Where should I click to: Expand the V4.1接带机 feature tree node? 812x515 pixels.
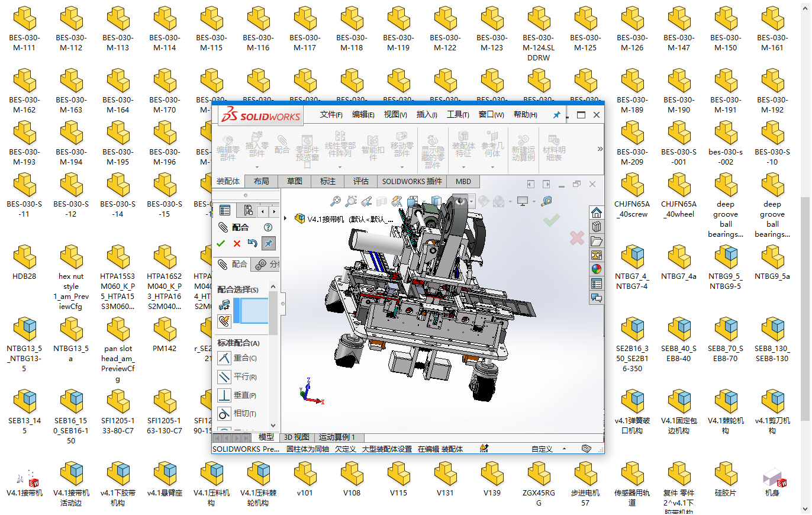click(285, 218)
